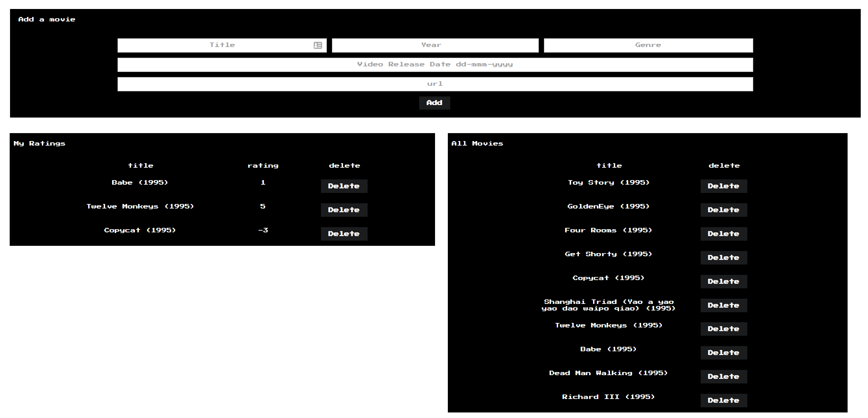Delete Dead Man Walking movie
868x418 pixels.
tap(723, 377)
